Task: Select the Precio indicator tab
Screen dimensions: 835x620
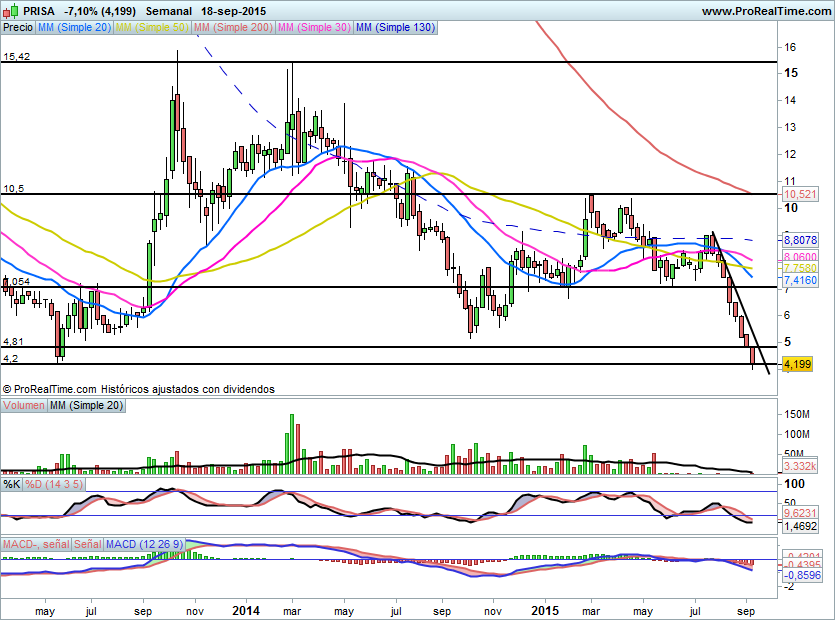Action: (x=18, y=27)
